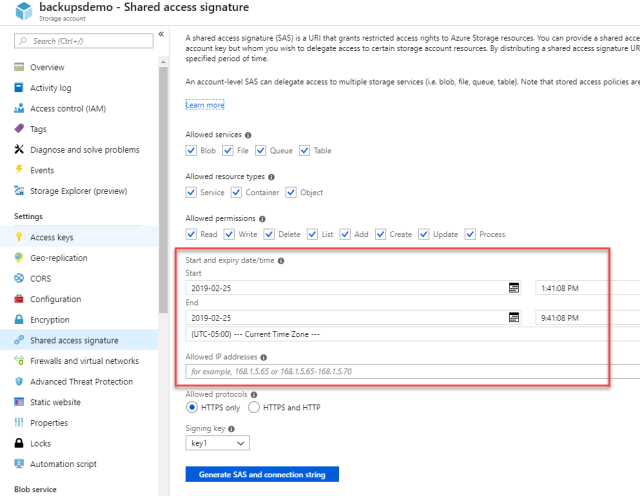The width and height of the screenshot is (640, 496).
Task: Click the Firewalls and virtual networks icon
Action: [18, 361]
